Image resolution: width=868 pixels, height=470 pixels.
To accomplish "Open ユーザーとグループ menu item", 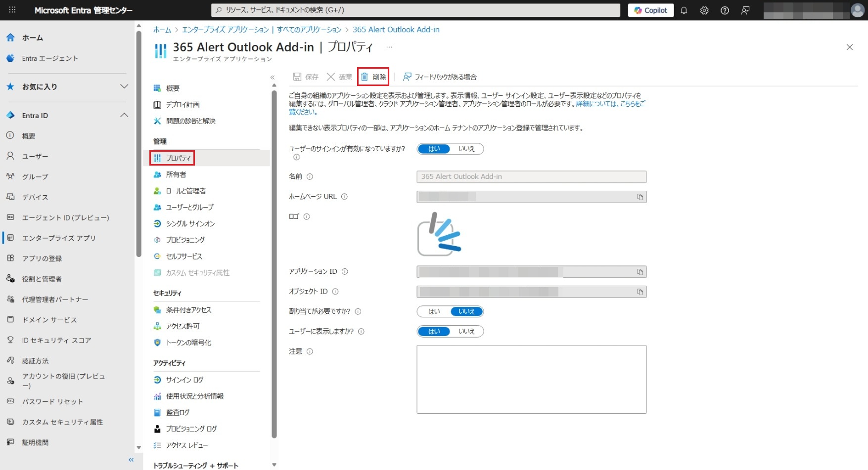I will click(189, 208).
